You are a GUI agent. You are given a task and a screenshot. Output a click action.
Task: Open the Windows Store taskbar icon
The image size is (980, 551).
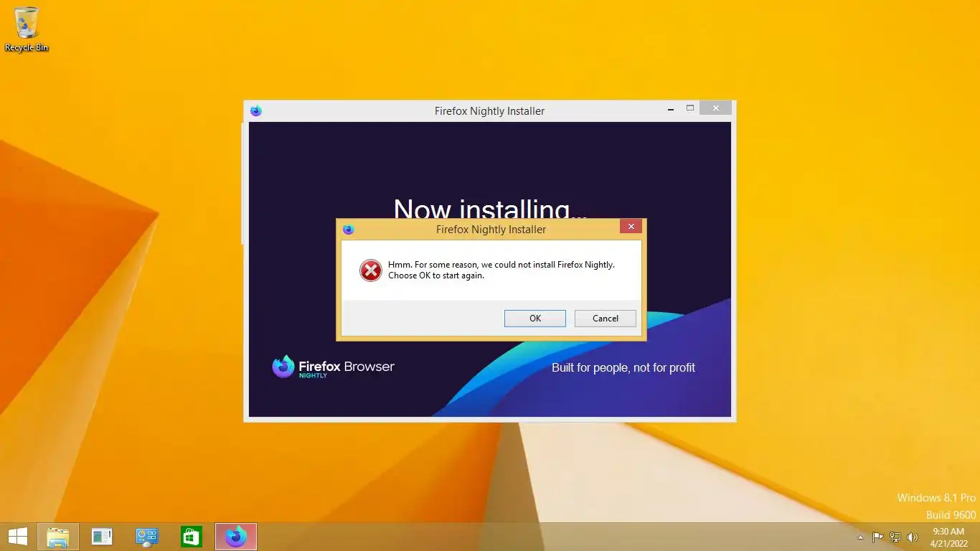coord(192,537)
